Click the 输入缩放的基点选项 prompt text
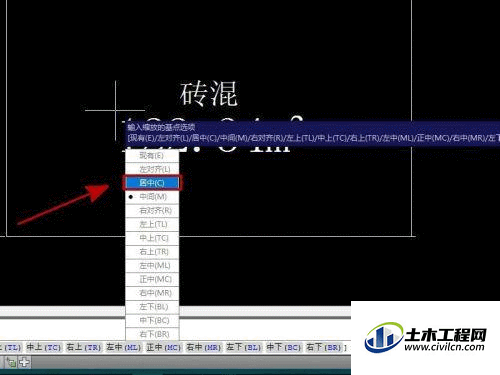 click(x=161, y=127)
